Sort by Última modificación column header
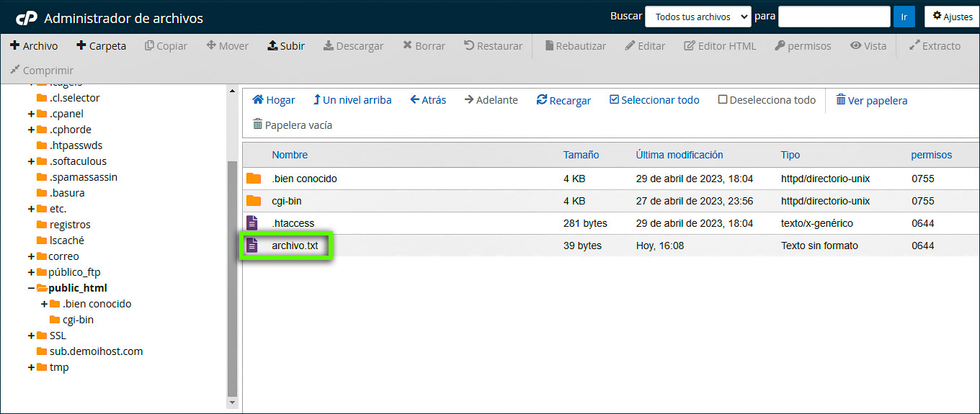 (x=679, y=155)
